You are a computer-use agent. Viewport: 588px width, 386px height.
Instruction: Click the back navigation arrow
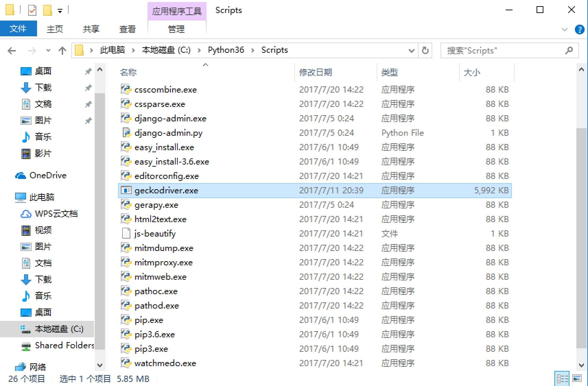pyautogui.click(x=12, y=50)
